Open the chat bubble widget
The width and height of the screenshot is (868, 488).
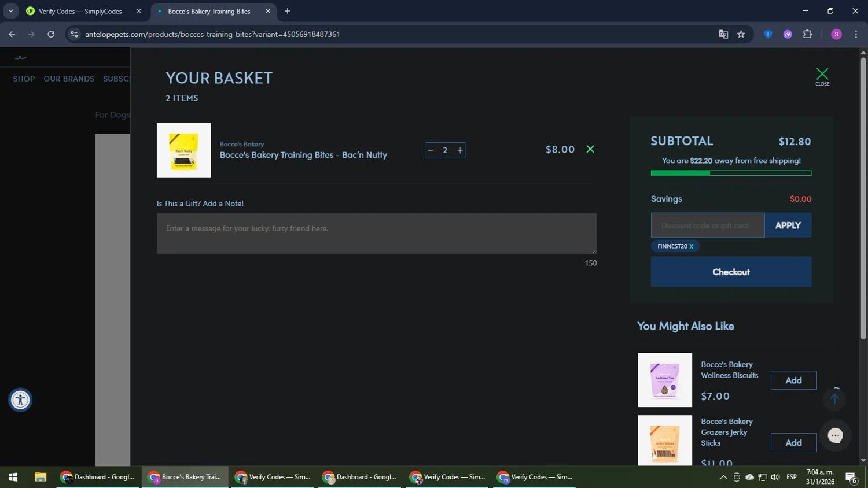coord(835,435)
